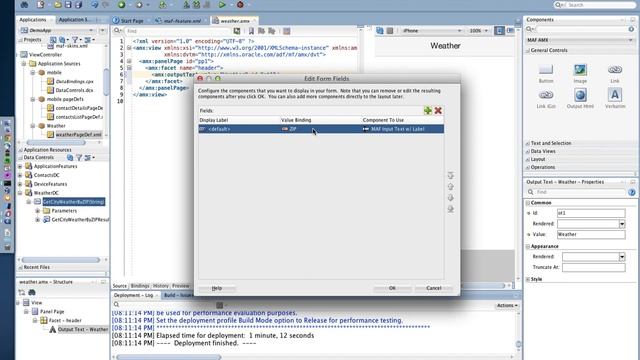Click the green Run arrow icon
The width and height of the screenshot is (640, 360).
222,4
